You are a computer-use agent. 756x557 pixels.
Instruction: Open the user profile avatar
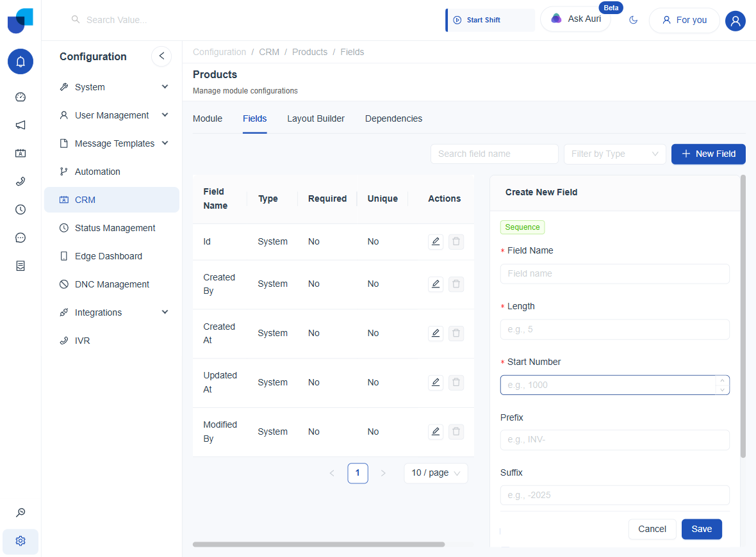735,20
